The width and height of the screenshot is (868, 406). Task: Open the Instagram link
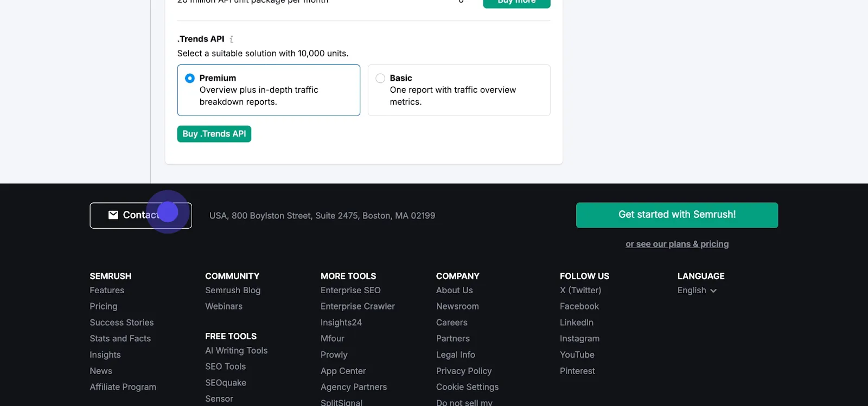[580, 338]
